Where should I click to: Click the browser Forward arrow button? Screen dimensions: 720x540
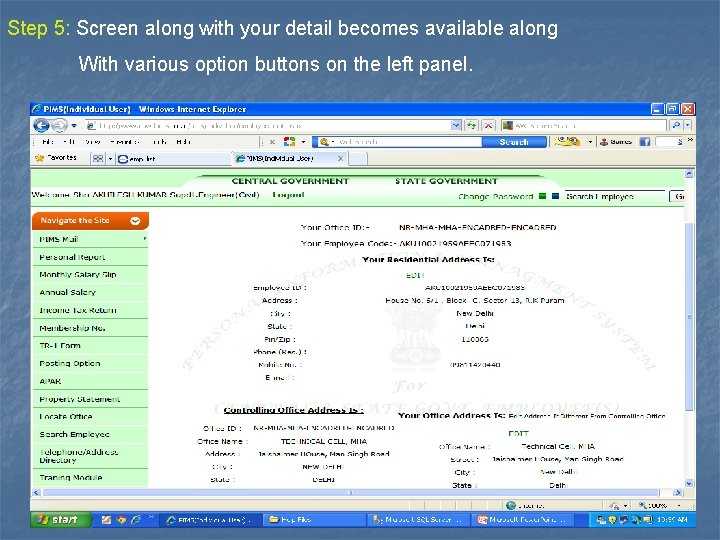pyautogui.click(x=59, y=125)
